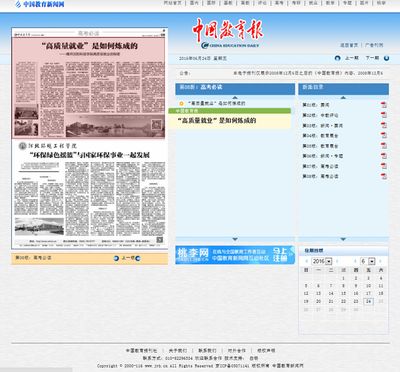
Task: Open the year 2016 dropdown in calendar
Action: (x=322, y=261)
